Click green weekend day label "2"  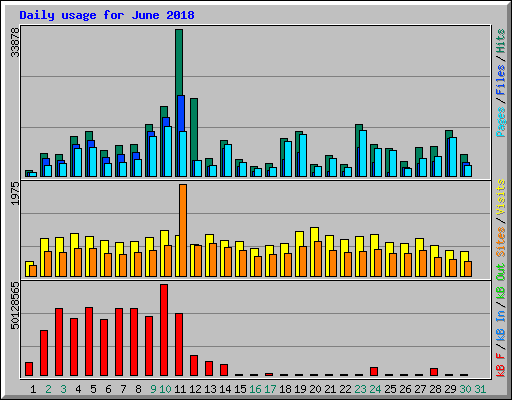click(48, 389)
